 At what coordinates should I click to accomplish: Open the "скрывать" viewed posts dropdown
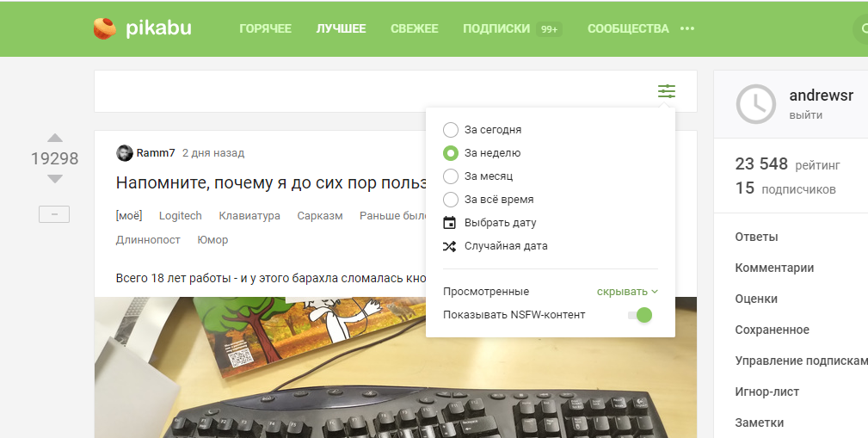point(627,292)
